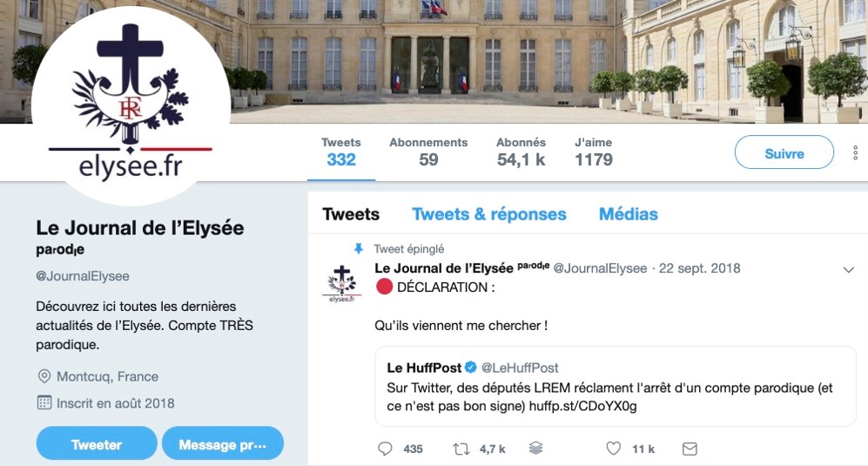Click the Tweeter button
Viewport: 868px width, 466px height.
(x=97, y=443)
